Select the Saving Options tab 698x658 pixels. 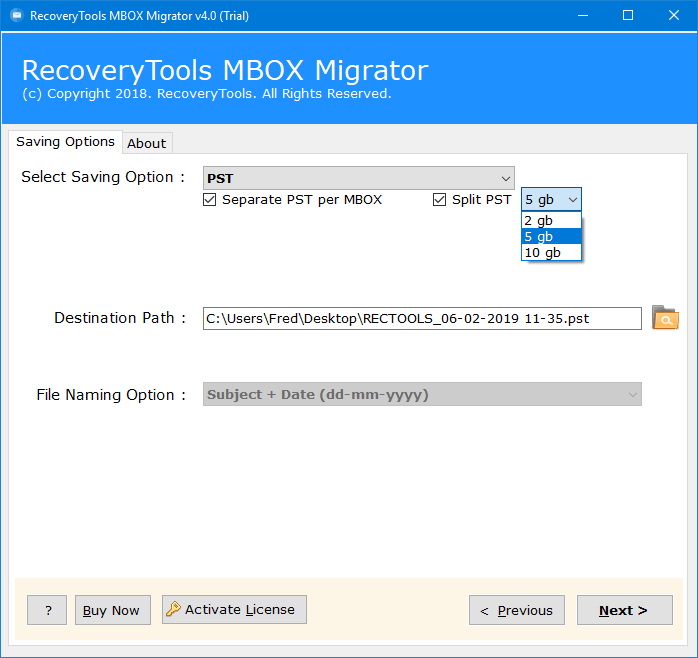pos(65,142)
